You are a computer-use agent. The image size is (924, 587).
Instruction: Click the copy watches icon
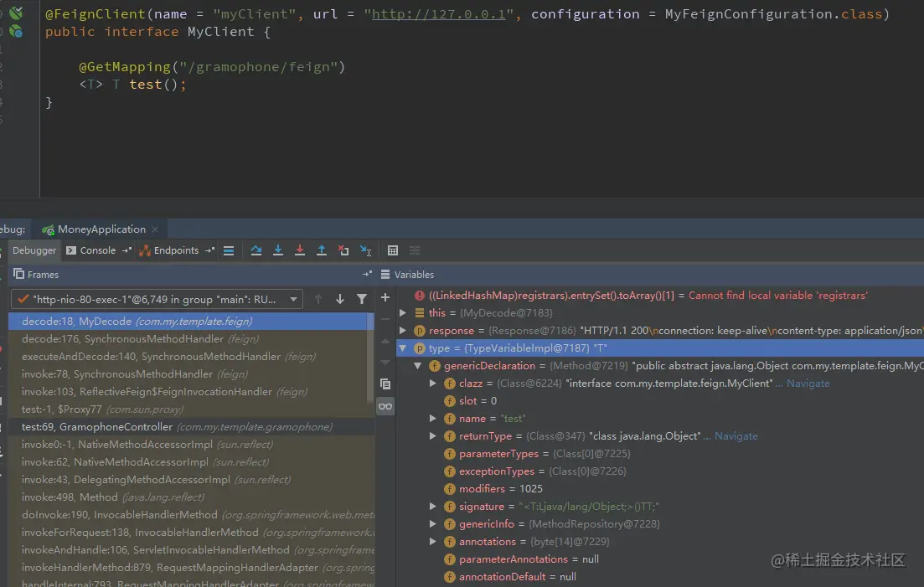coord(385,384)
